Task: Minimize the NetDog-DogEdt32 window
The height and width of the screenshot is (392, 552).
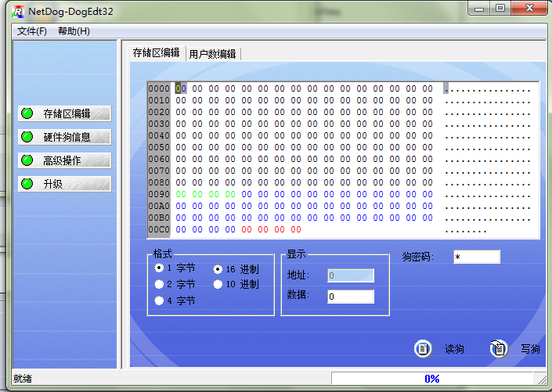Action: pos(479,8)
